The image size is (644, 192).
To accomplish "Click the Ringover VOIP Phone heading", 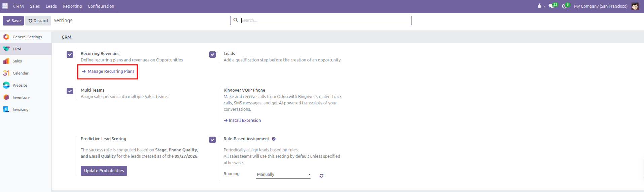I will click(244, 90).
